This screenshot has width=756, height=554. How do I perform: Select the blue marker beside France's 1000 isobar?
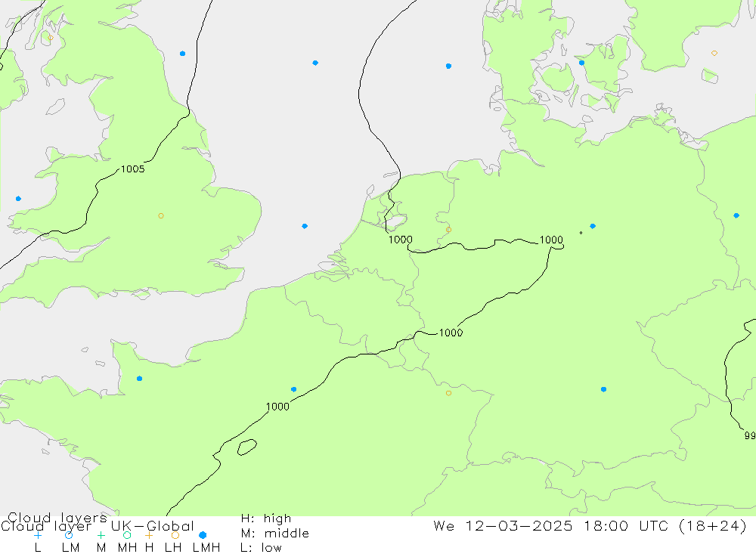pyautogui.click(x=293, y=389)
